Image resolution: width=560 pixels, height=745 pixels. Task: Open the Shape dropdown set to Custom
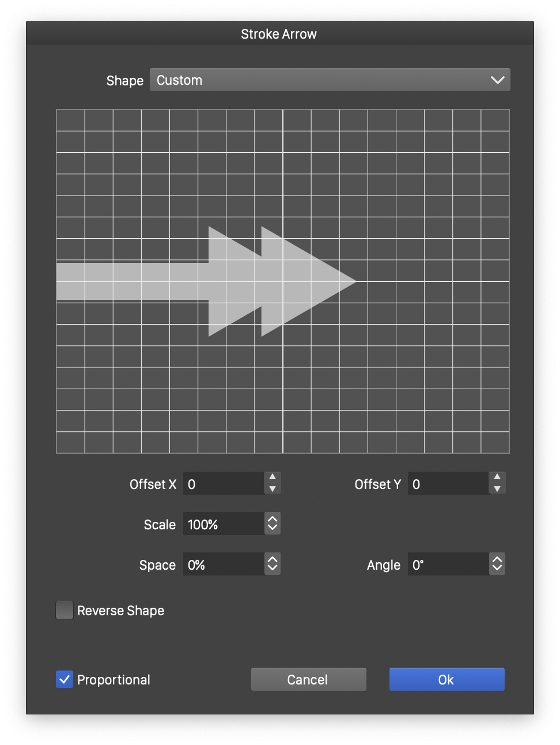(330, 80)
